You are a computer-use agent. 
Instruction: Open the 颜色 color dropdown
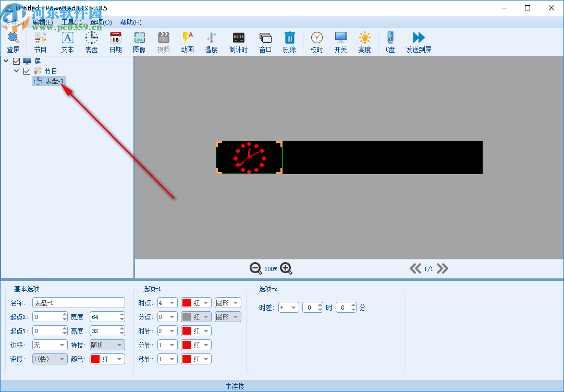click(x=107, y=359)
